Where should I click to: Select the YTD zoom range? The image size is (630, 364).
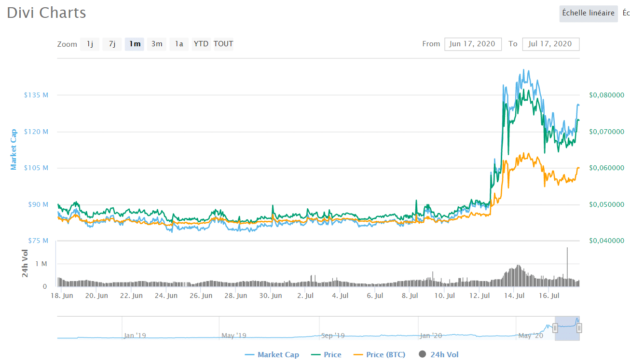click(201, 44)
